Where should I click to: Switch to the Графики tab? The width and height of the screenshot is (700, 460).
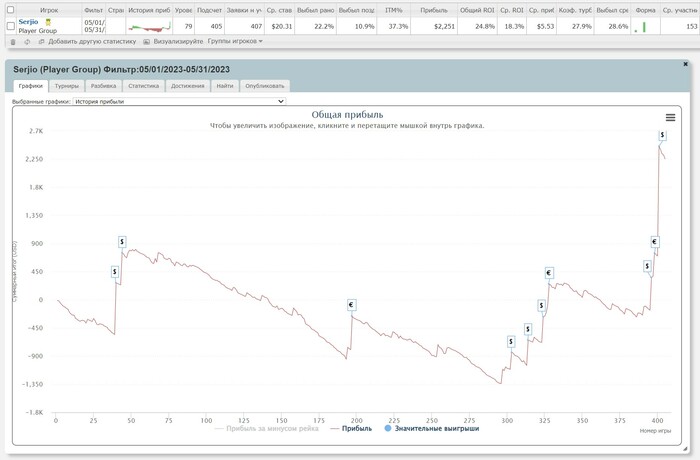click(x=31, y=86)
